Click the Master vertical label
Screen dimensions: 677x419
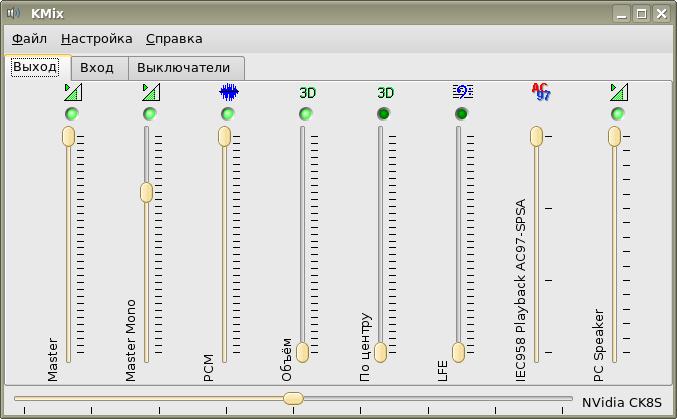[52, 360]
